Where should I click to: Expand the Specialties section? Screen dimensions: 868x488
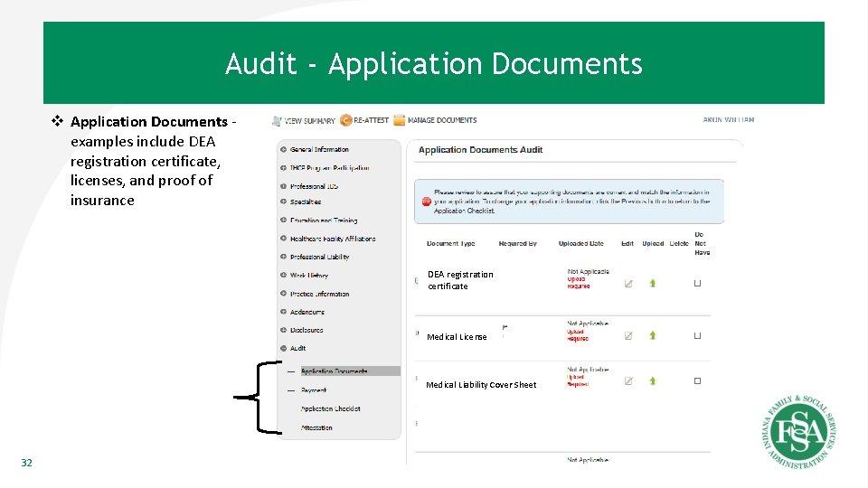283,202
